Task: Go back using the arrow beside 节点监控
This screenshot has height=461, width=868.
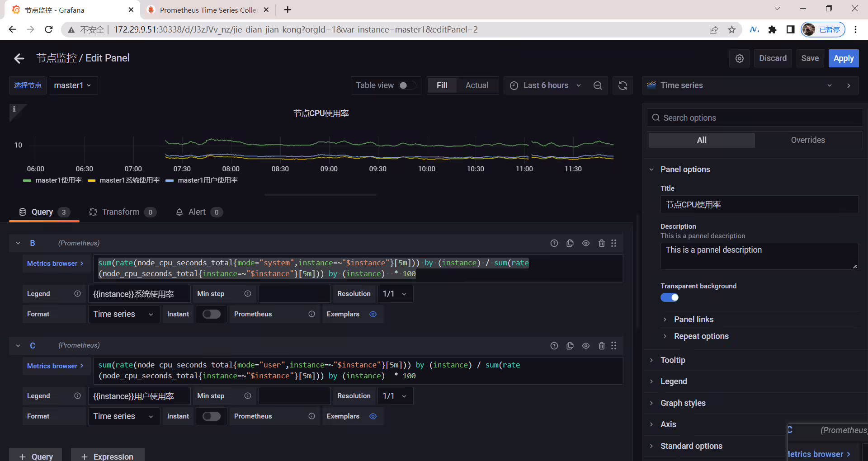Action: point(19,58)
